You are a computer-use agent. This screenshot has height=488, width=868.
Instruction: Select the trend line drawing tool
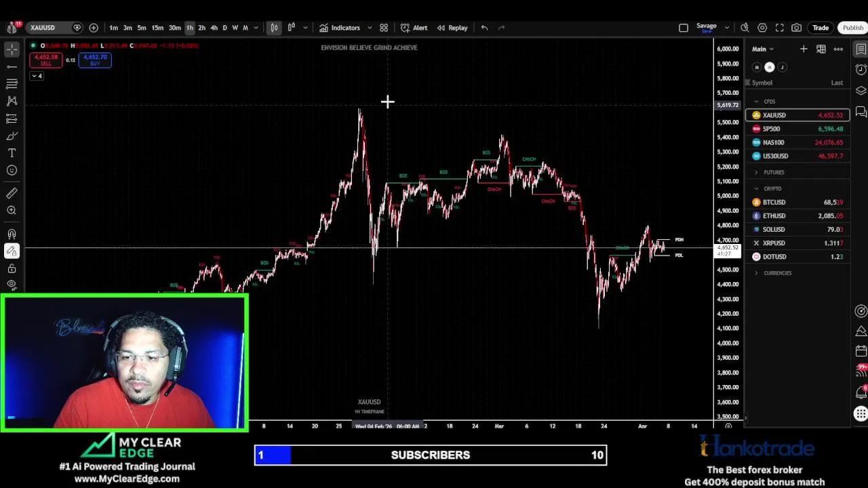click(x=12, y=66)
